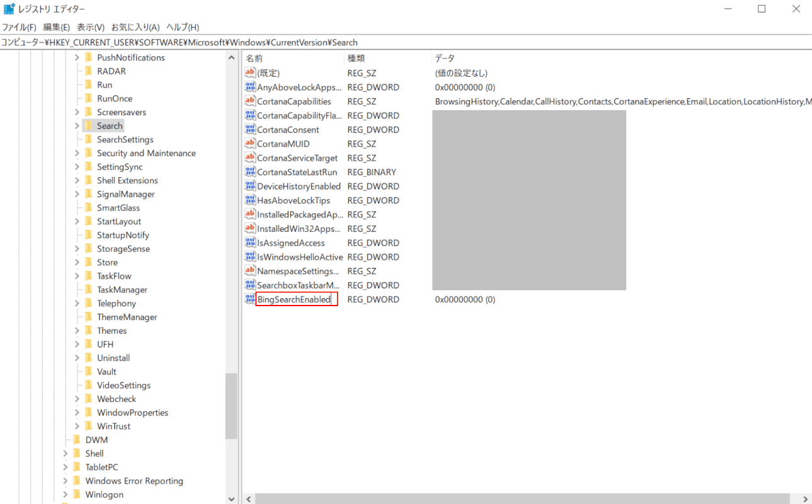
Task: Open the 表示(V) menu
Action: point(91,27)
